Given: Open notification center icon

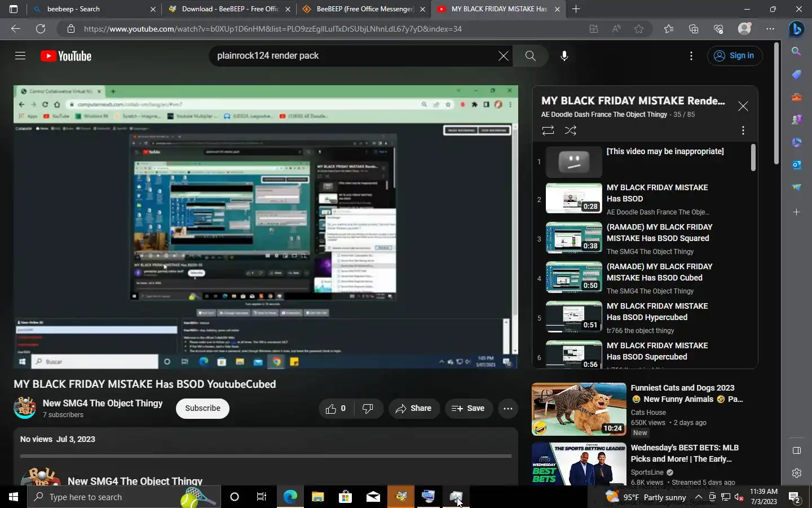Looking at the screenshot, I should tap(795, 497).
